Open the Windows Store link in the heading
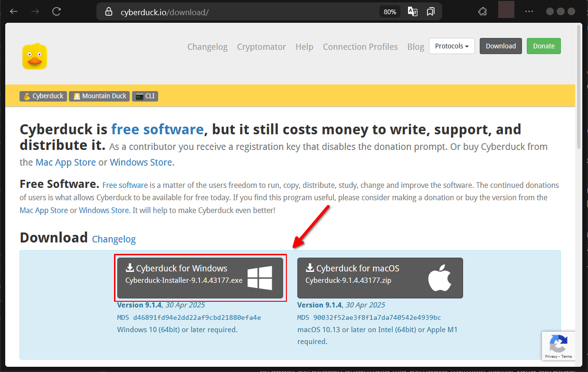The height and width of the screenshot is (372, 588). [x=141, y=162]
